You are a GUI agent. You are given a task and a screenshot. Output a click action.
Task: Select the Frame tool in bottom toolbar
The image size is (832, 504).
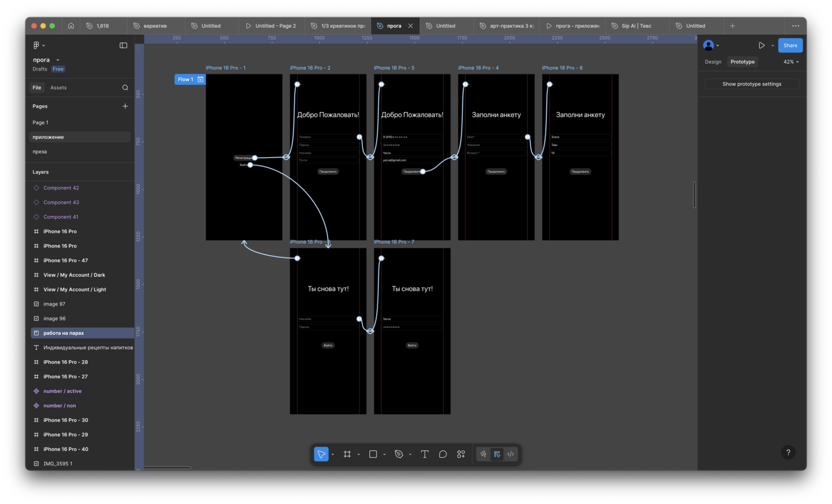(347, 454)
